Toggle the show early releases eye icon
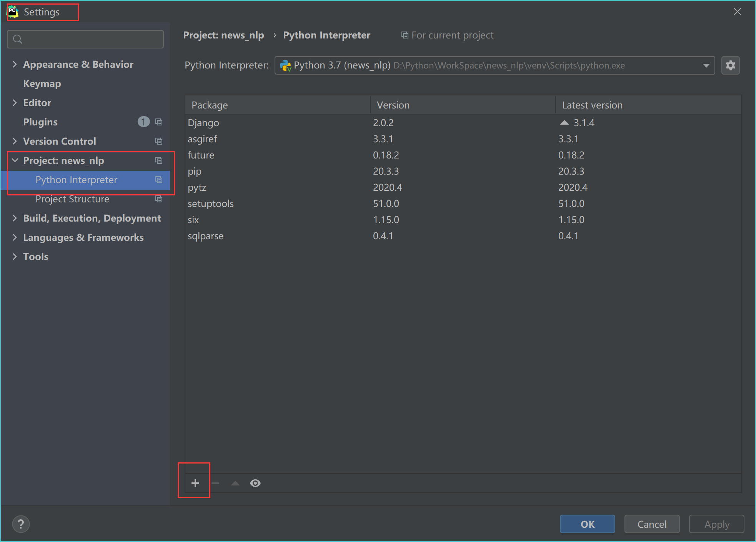 (x=255, y=483)
